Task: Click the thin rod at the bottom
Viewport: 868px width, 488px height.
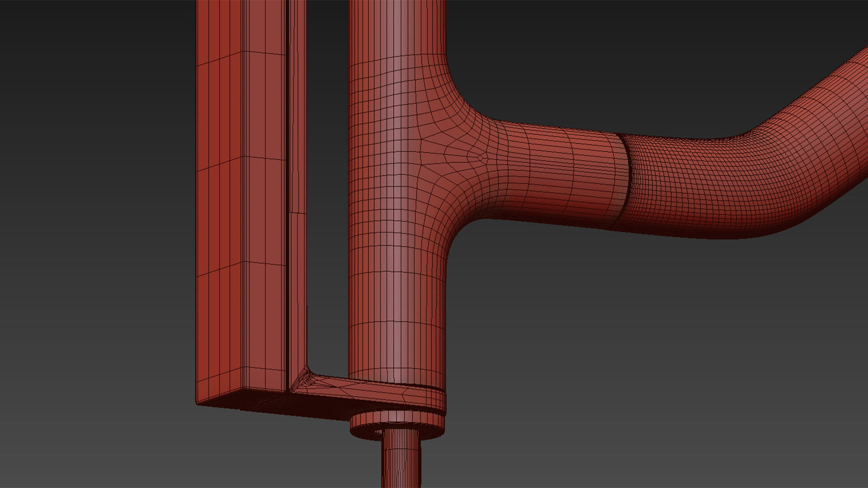Action: [401, 461]
